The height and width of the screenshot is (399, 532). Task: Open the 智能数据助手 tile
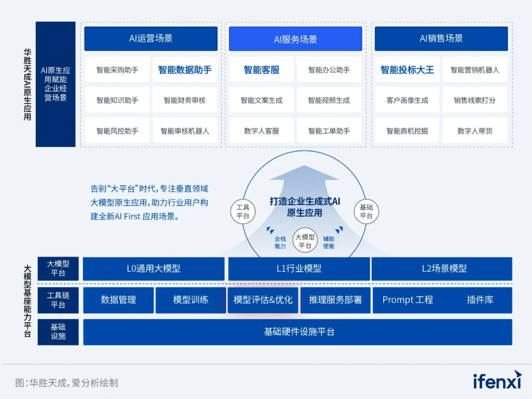pos(185,70)
